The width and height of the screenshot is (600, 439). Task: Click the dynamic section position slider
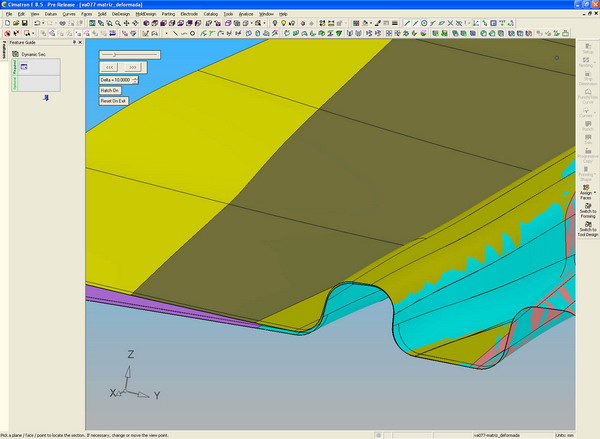coord(114,54)
